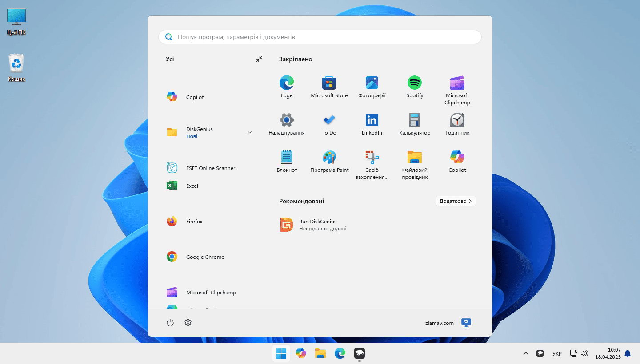This screenshot has height=364, width=640.
Task: Open LinkedIn pinned app
Action: 372,124
